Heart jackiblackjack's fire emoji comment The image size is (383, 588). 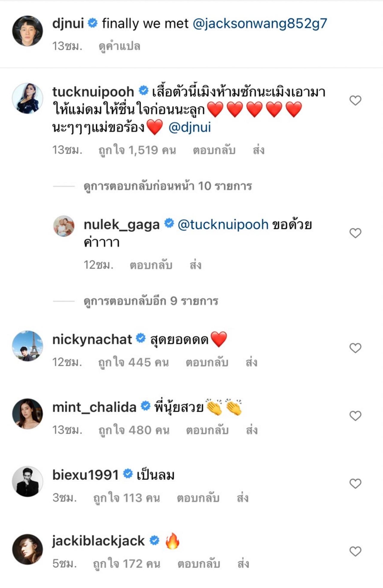pos(355,551)
